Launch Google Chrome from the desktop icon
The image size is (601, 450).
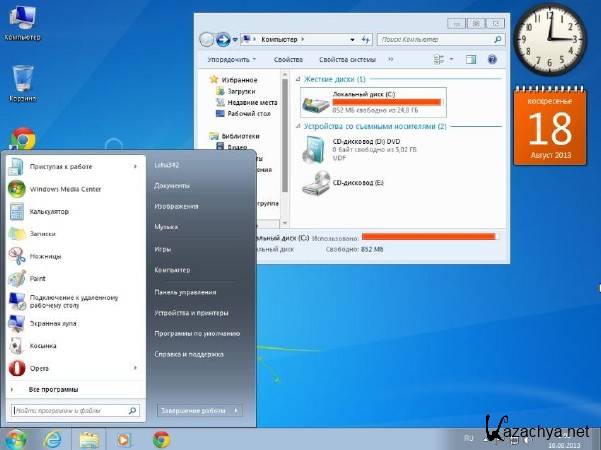pos(23,139)
